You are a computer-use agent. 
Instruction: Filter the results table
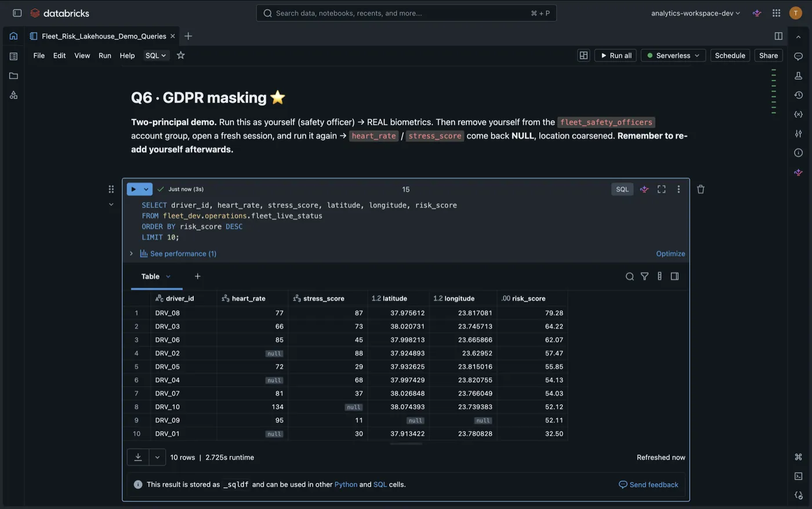(644, 277)
